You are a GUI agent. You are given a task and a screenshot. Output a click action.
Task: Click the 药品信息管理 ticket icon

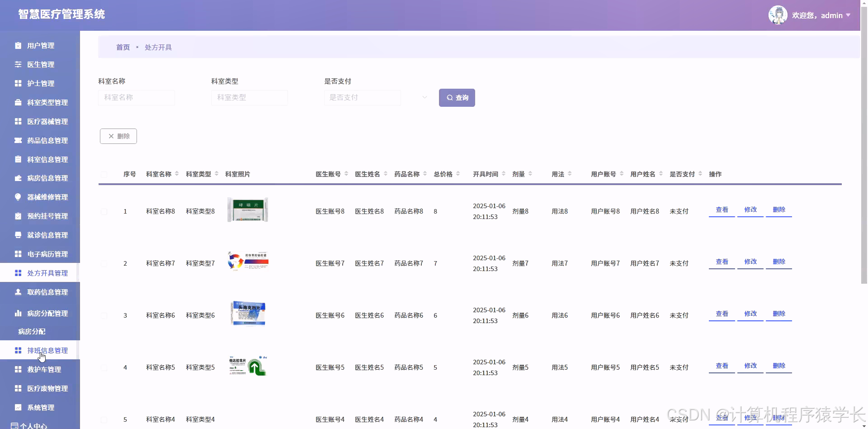point(18,140)
